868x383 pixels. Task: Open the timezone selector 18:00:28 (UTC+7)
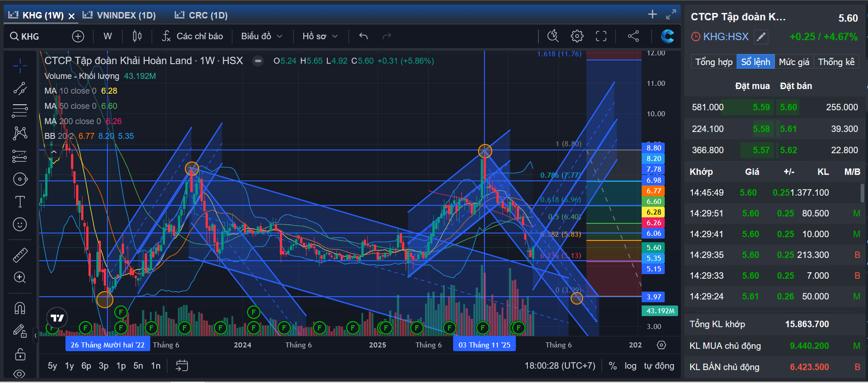[560, 366]
